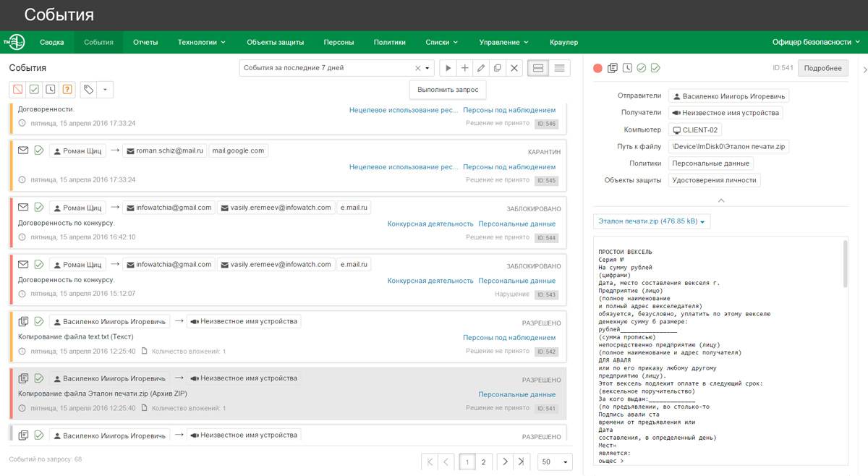Viewport: 868px width, 476px height.
Task: Click the Подробнее button
Action: coord(822,68)
